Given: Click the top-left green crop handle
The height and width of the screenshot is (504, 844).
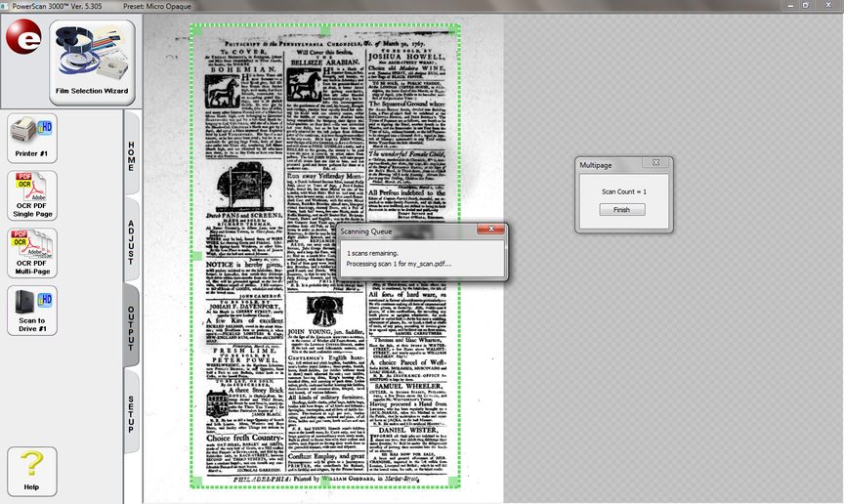Looking at the screenshot, I should [196, 31].
